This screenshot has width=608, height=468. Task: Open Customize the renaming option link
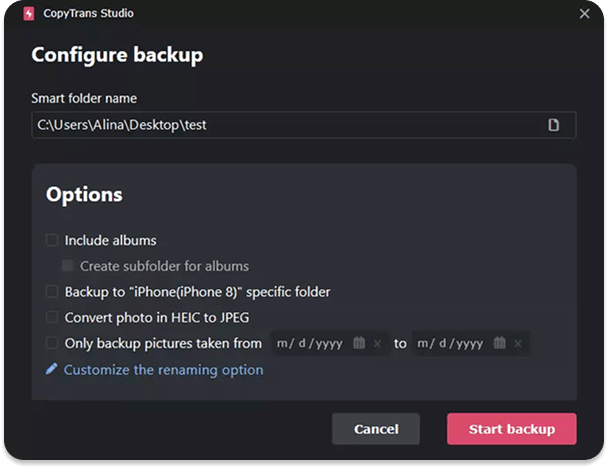click(163, 370)
